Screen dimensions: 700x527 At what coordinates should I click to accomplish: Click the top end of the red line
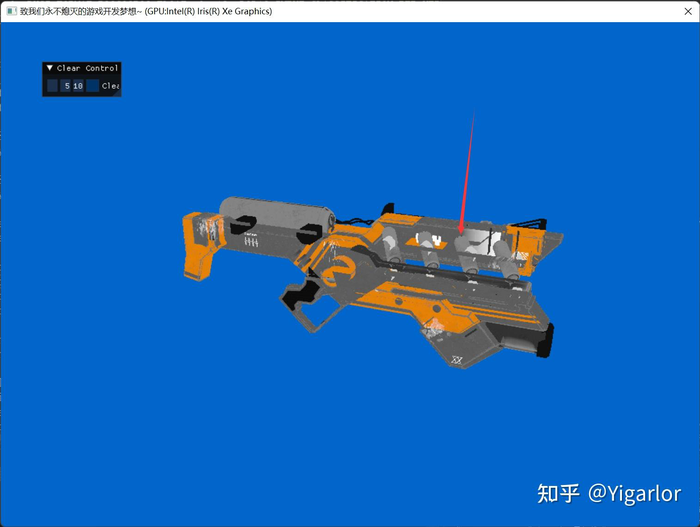click(473, 116)
